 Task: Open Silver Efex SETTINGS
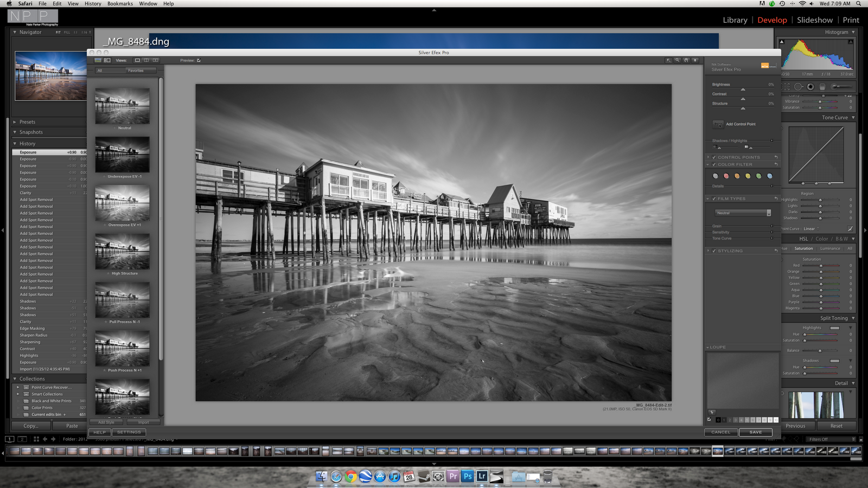129,432
